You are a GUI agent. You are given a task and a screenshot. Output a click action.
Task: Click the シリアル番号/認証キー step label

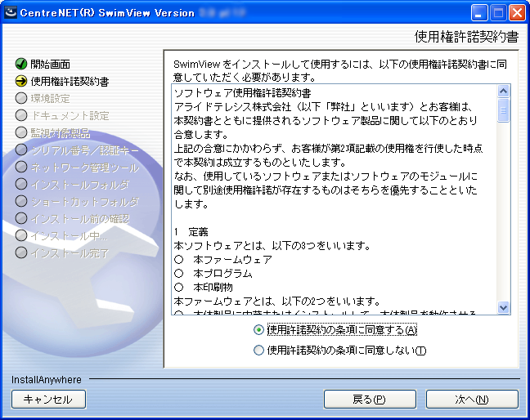tap(84, 150)
